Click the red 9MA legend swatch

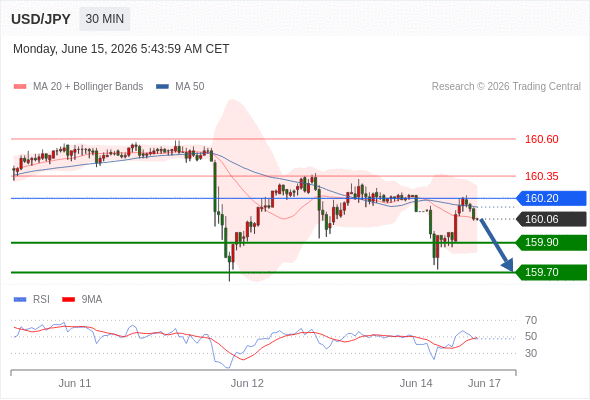click(x=68, y=300)
